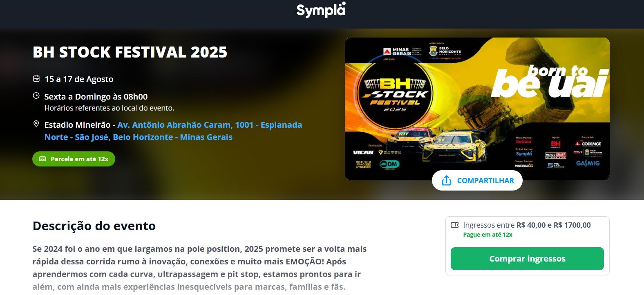
Task: Click the BH STOCK FESTIVAL 2025 title
Action: (x=130, y=52)
